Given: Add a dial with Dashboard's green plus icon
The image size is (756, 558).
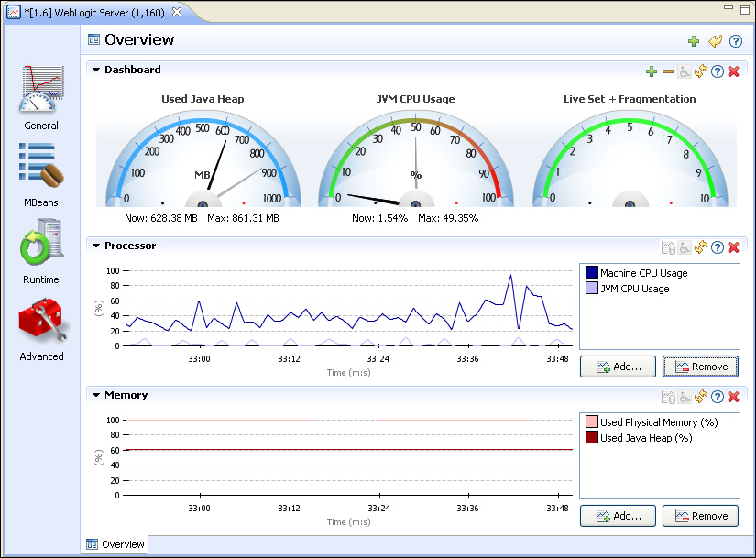Looking at the screenshot, I should pyautogui.click(x=652, y=71).
